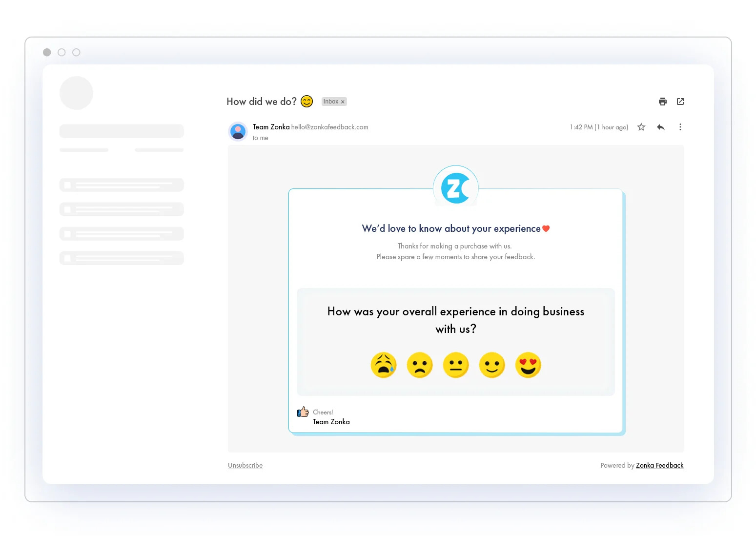Open the Zonka Feedback link
This screenshot has height=536, width=756.
659,465
